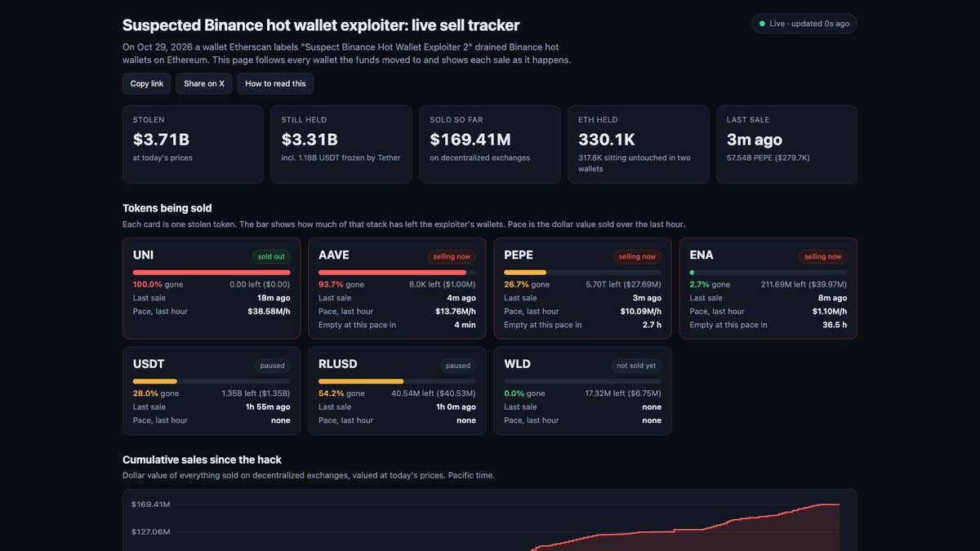Click the AAVE token name
This screenshot has width=980, height=551.
[334, 256]
